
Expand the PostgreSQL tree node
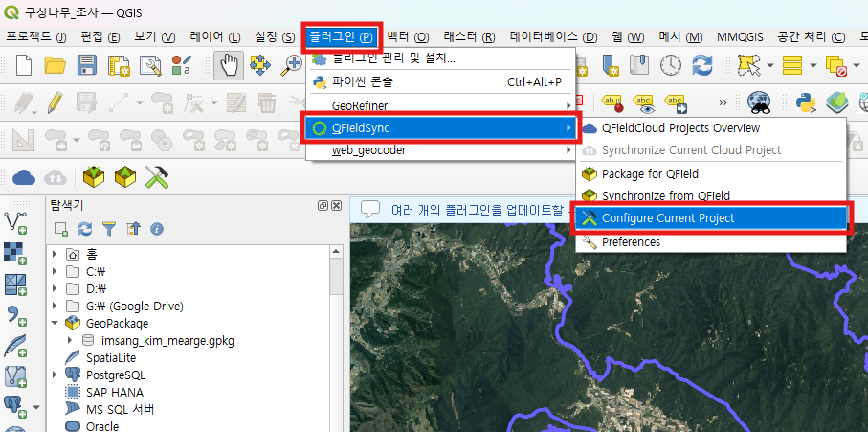(x=55, y=375)
